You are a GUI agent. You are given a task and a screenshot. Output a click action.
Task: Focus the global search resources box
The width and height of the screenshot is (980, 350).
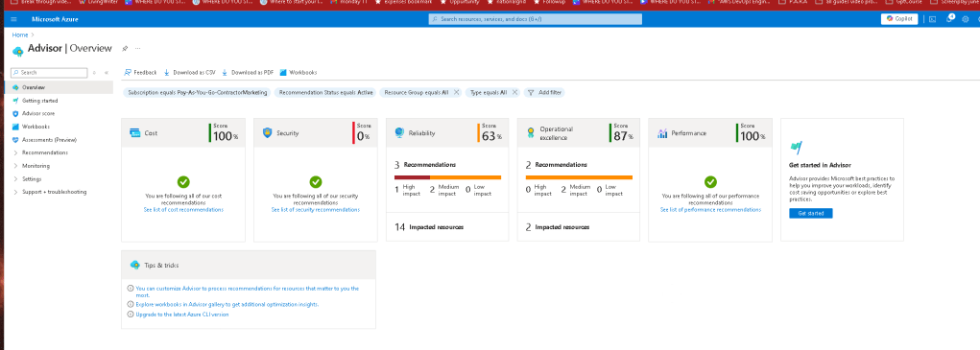tap(535, 19)
